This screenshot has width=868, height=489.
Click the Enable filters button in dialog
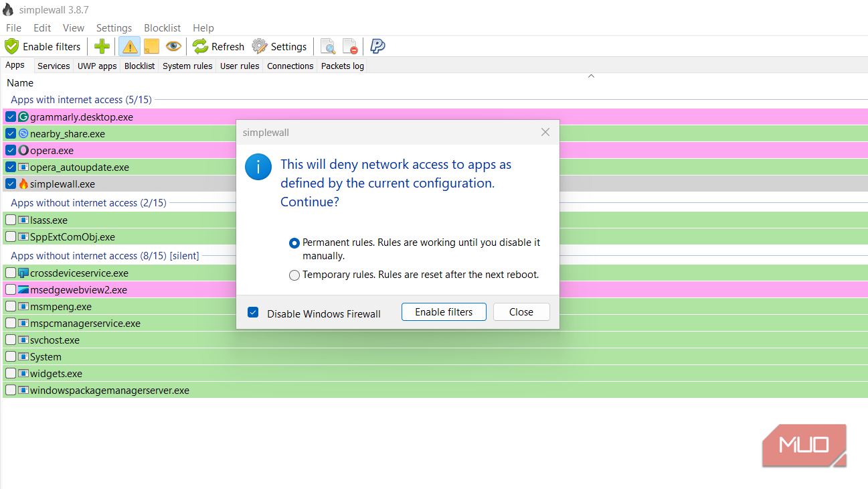coord(444,311)
